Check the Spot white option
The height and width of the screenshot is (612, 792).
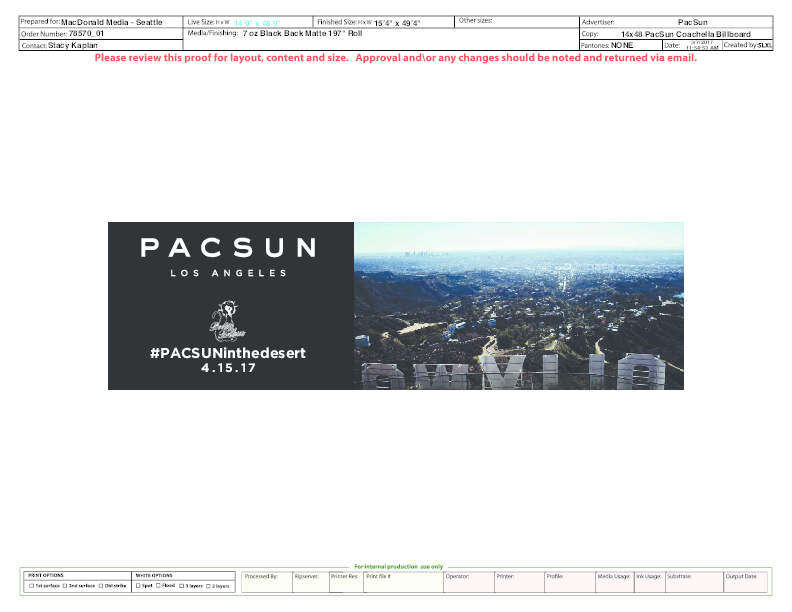click(138, 586)
